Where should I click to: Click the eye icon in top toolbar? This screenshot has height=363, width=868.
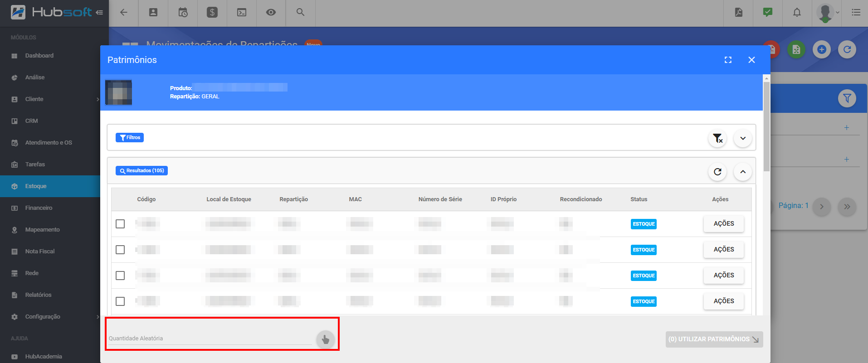pyautogui.click(x=271, y=13)
